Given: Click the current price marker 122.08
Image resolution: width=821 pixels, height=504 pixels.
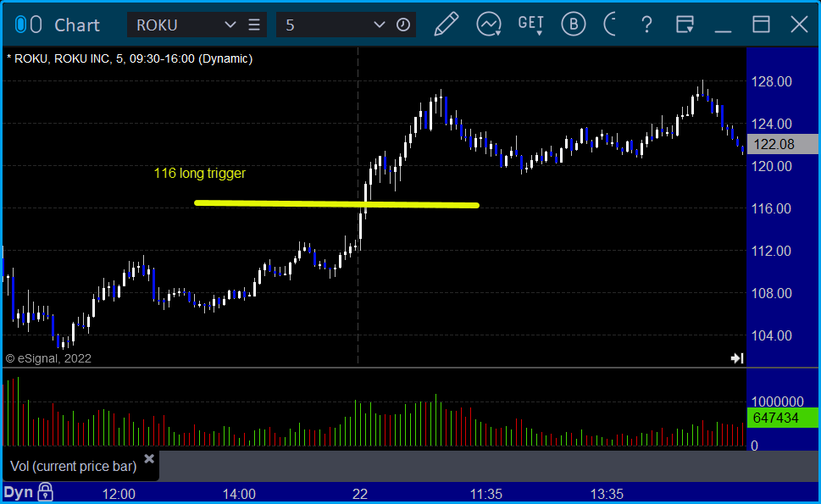Looking at the screenshot, I should pos(782,144).
